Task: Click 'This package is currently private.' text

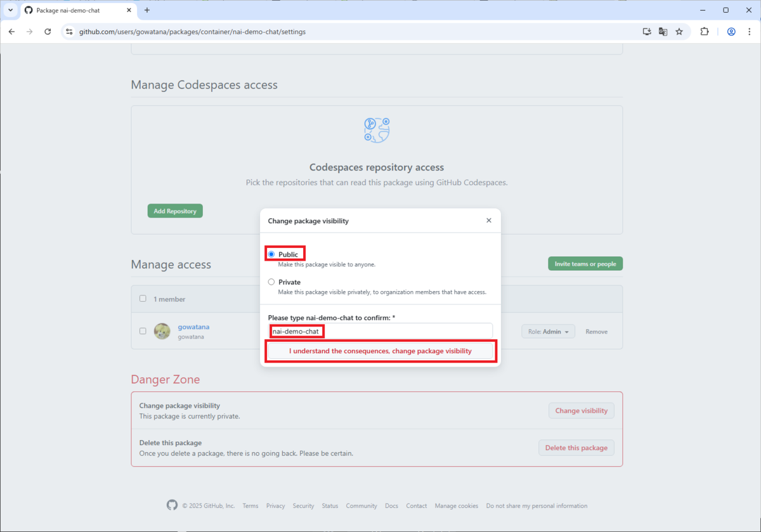Action: [190, 417]
